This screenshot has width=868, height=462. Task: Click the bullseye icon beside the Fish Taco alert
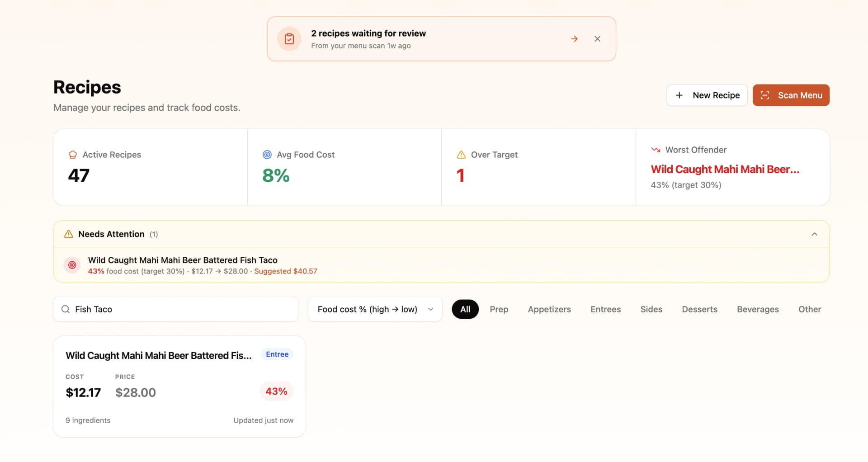coord(72,265)
